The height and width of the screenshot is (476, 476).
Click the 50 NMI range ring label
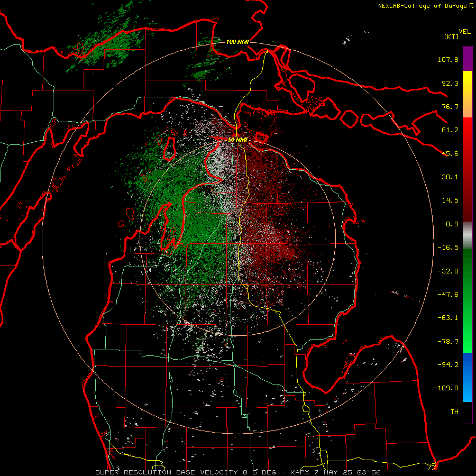tap(237, 140)
